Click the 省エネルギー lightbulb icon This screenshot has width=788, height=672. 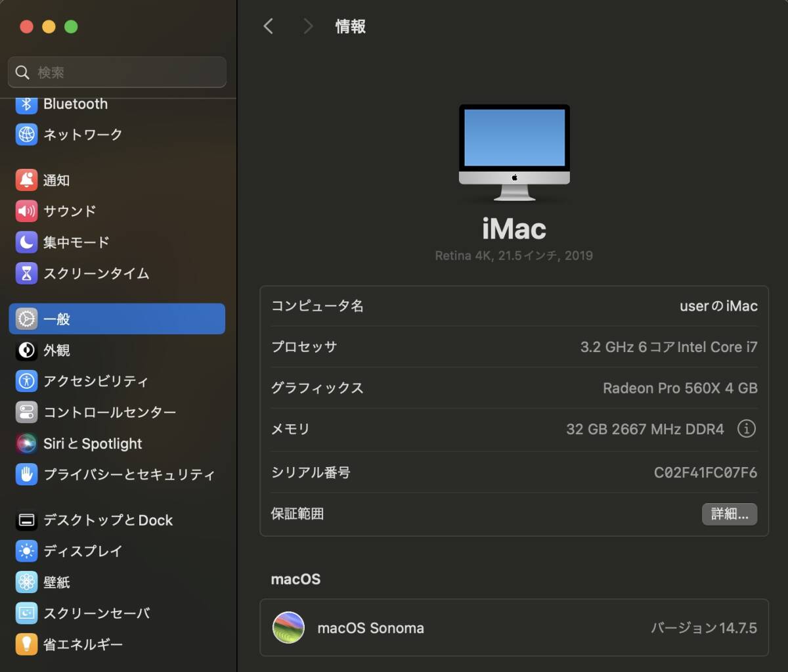(26, 644)
